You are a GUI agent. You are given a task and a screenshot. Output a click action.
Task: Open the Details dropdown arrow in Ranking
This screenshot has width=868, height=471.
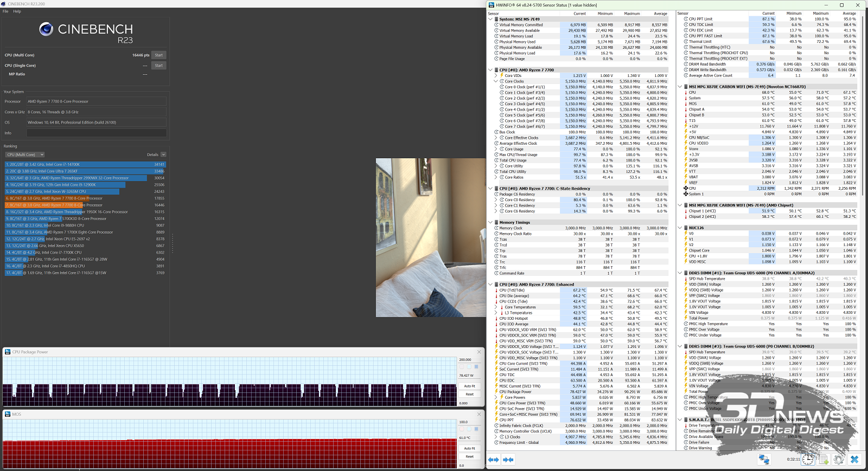[163, 154]
